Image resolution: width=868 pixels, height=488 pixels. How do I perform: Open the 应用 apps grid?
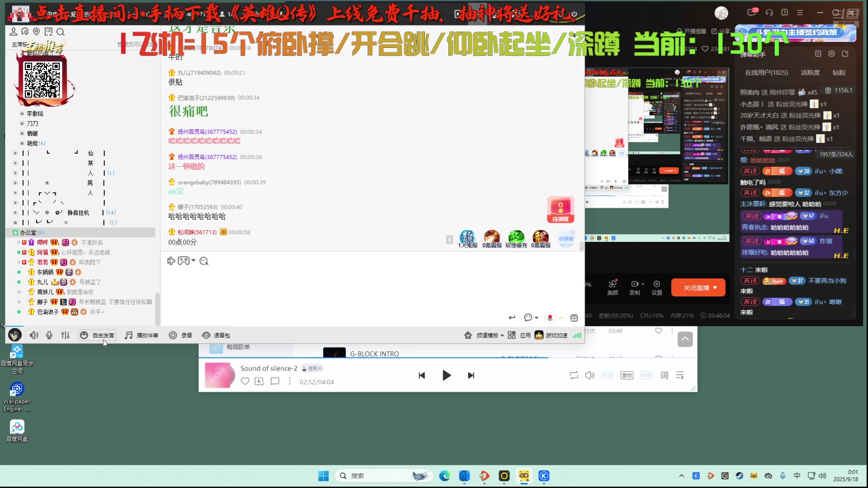pyautogui.click(x=519, y=335)
